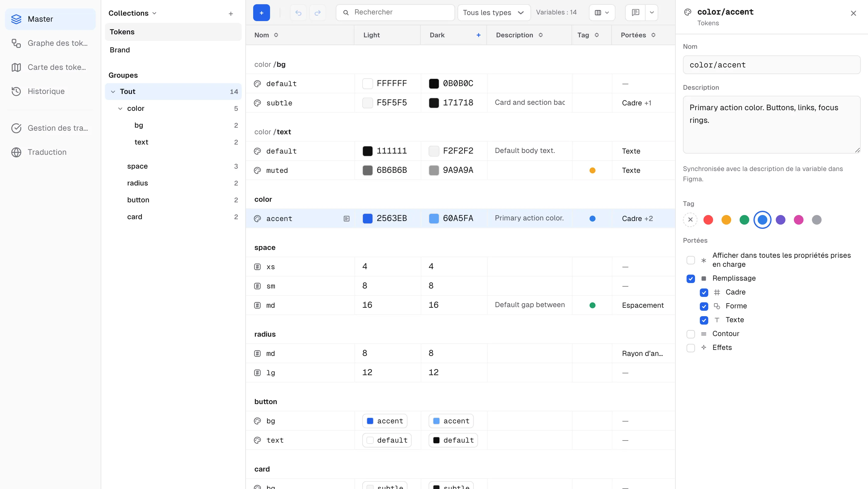Click the Nom field containing color/accent
868x489 pixels.
pyautogui.click(x=771, y=65)
